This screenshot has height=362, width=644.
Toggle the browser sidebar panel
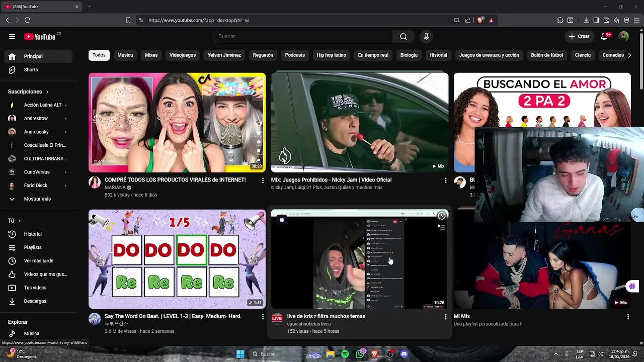click(596, 20)
